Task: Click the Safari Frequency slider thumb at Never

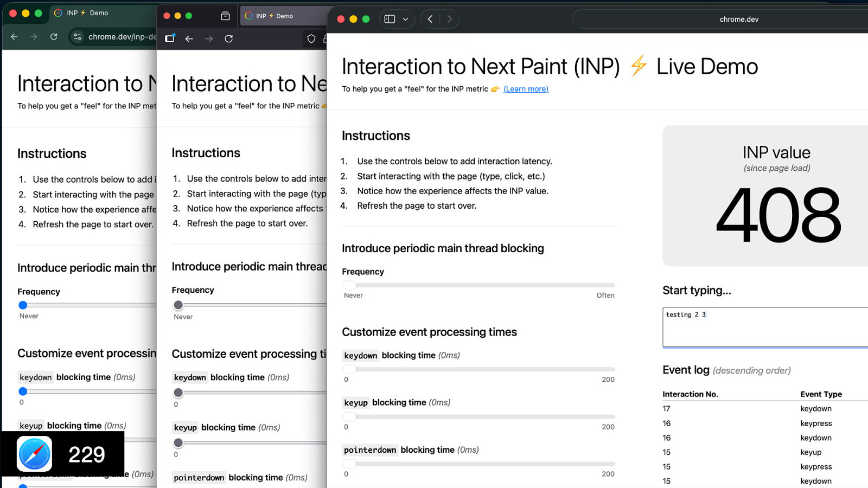Action: [x=349, y=285]
